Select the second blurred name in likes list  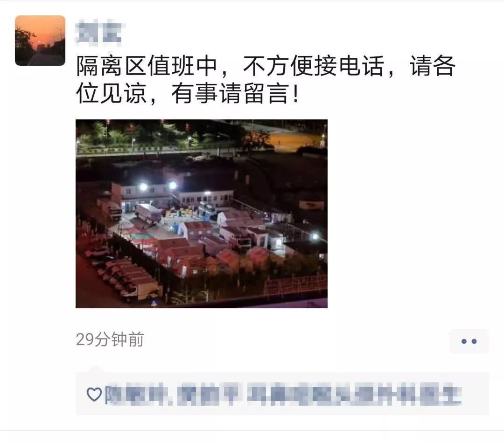pyautogui.click(x=209, y=394)
